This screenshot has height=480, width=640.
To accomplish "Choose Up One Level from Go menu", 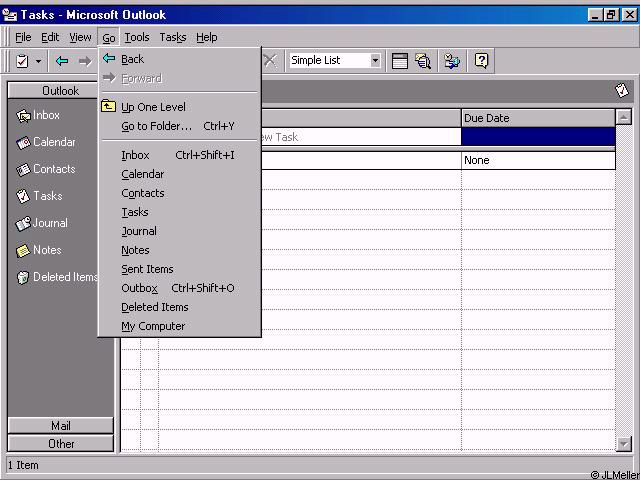I will tap(153, 107).
